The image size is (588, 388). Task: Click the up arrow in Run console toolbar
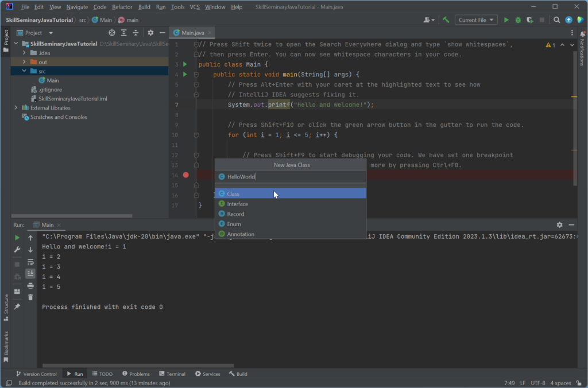(x=30, y=238)
